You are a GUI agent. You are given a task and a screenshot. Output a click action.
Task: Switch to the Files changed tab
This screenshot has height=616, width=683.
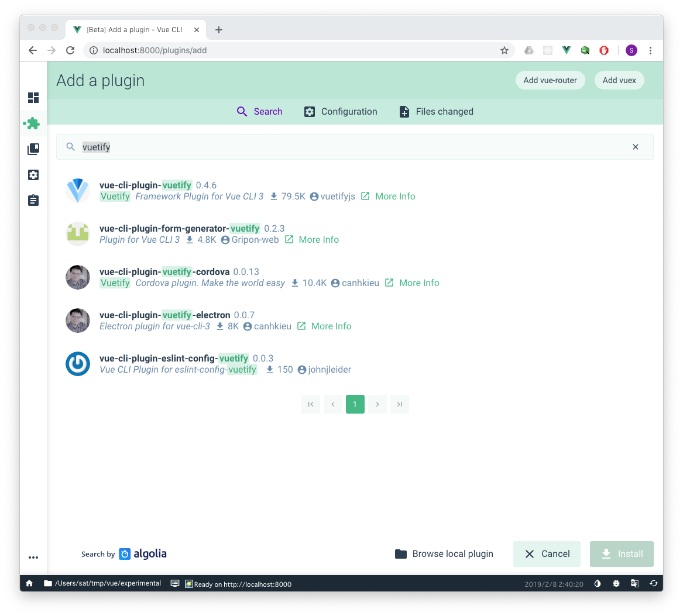pyautogui.click(x=436, y=111)
